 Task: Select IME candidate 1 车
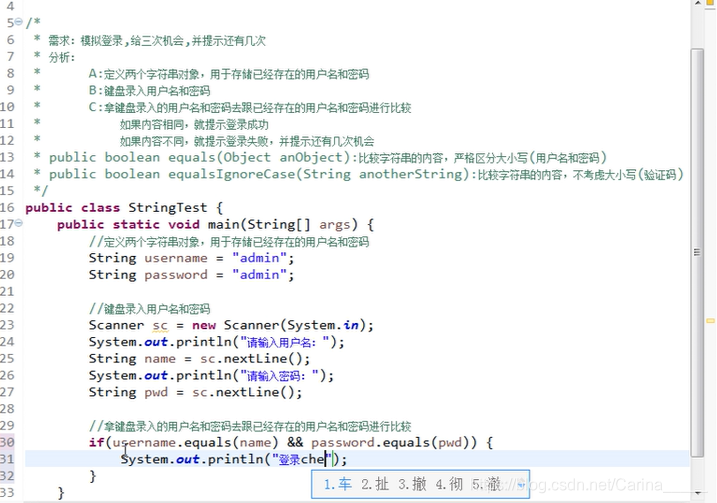point(337,484)
